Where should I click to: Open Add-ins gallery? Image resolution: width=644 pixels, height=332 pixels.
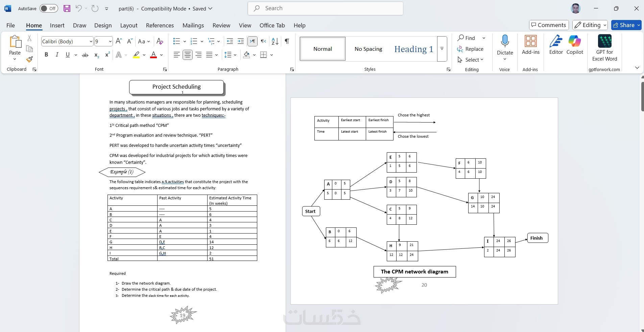coord(531,45)
